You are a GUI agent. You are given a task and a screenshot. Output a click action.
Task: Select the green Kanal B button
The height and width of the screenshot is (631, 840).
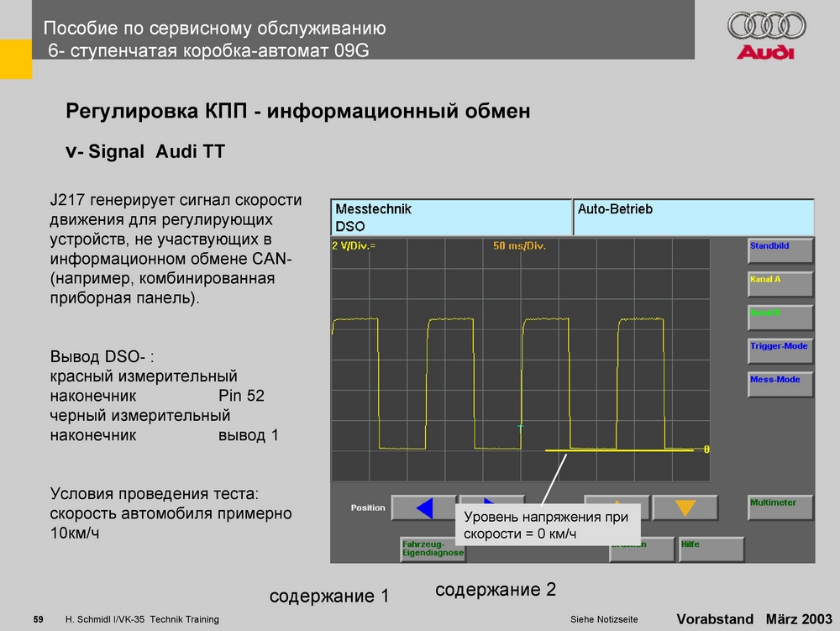(x=780, y=317)
